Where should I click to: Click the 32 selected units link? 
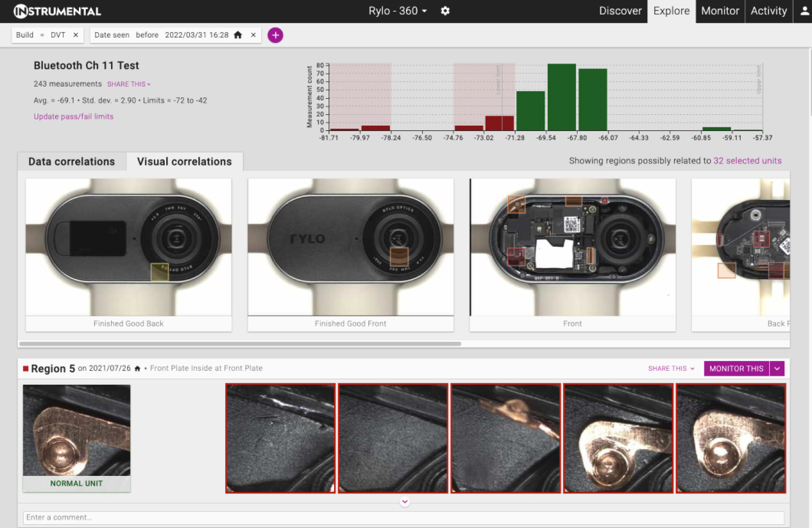pos(747,161)
